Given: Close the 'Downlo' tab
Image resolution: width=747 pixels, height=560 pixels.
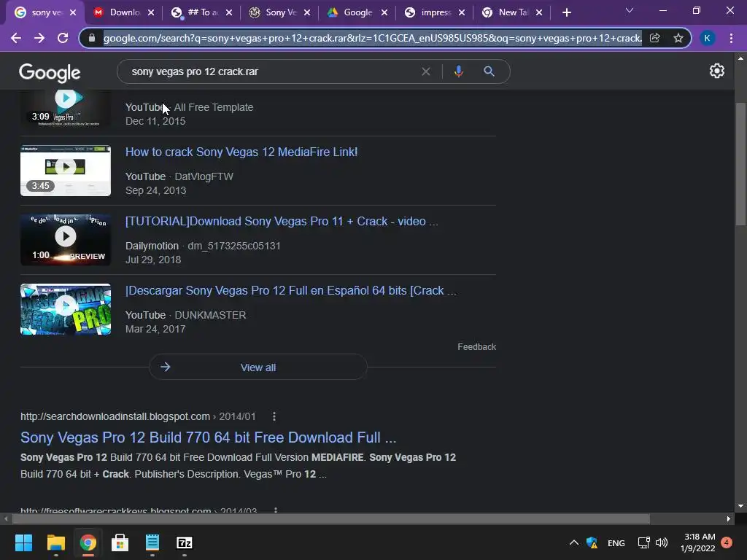Looking at the screenshot, I should tap(151, 12).
